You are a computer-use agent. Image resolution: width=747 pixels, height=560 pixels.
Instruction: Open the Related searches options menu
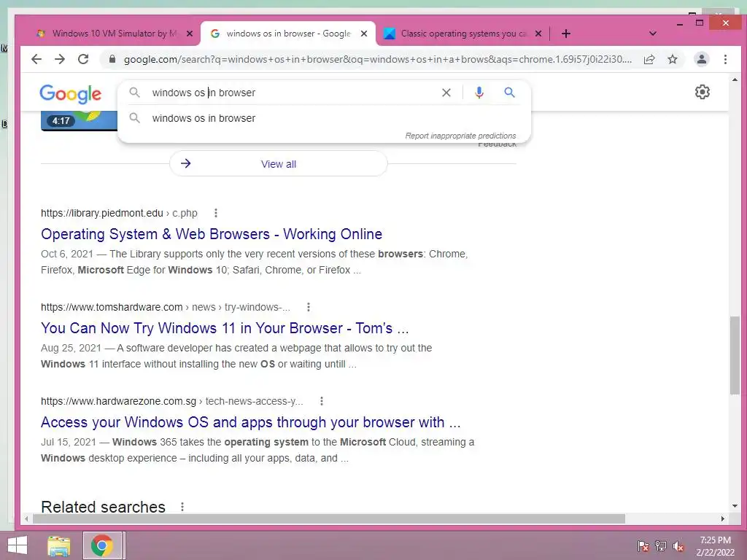pos(182,507)
